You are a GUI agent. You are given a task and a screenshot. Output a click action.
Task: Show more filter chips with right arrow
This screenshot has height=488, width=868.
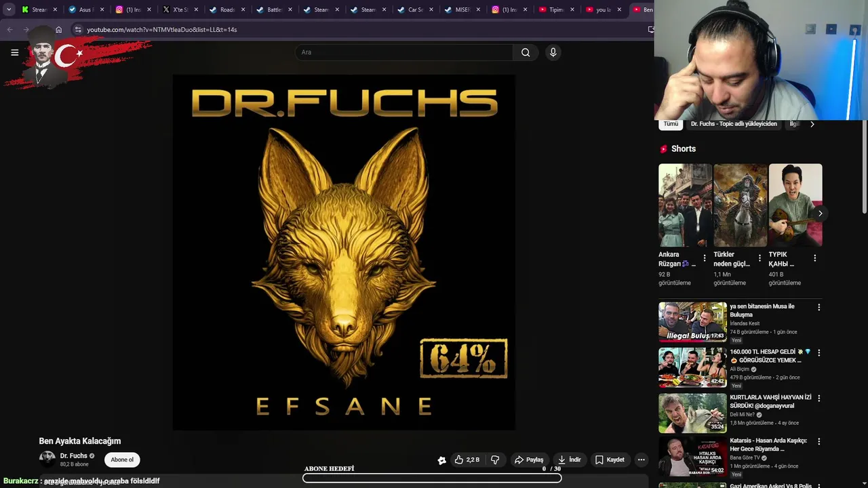pyautogui.click(x=812, y=124)
